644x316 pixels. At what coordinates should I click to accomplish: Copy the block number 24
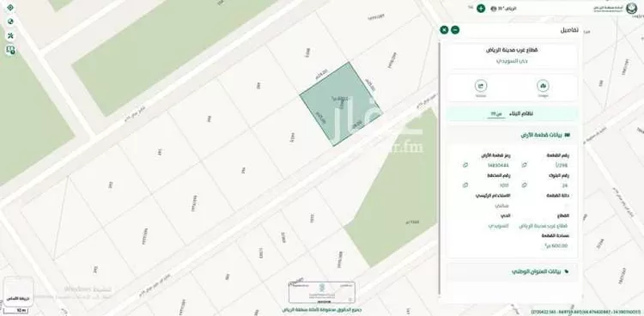tap(524, 185)
